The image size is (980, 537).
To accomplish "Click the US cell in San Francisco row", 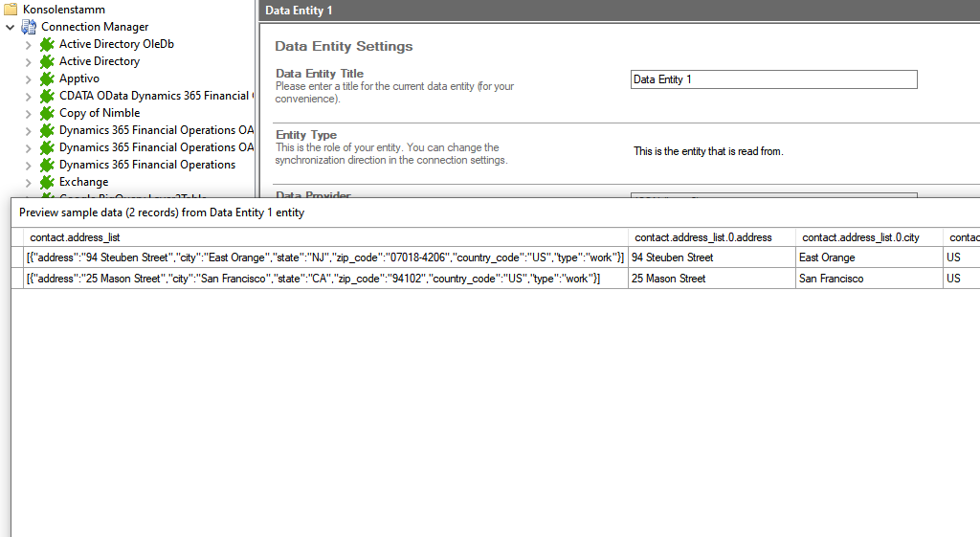I will 962,279.
